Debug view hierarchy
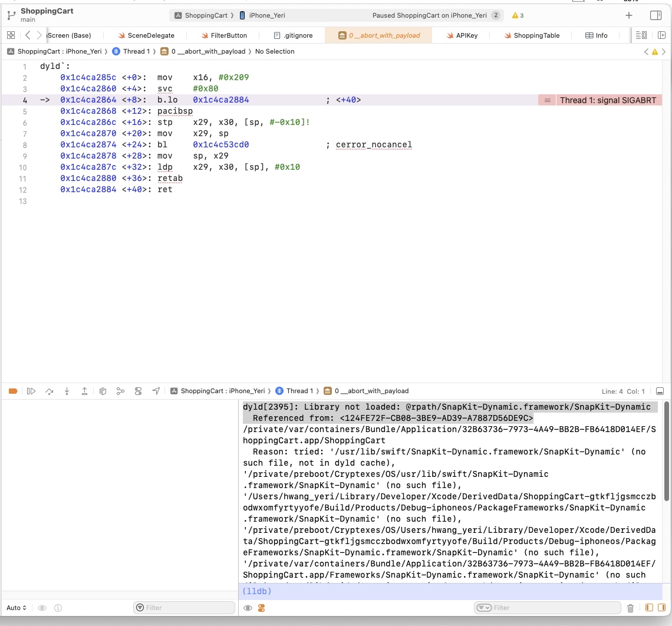This screenshot has height=626, width=672. 103,391
